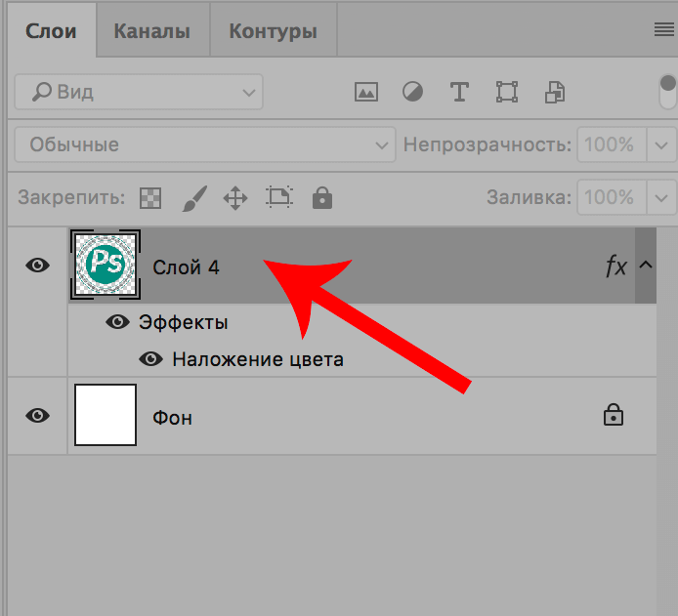Hide Слой 4 layer visibility
Image resolution: width=678 pixels, height=616 pixels.
pyautogui.click(x=38, y=266)
